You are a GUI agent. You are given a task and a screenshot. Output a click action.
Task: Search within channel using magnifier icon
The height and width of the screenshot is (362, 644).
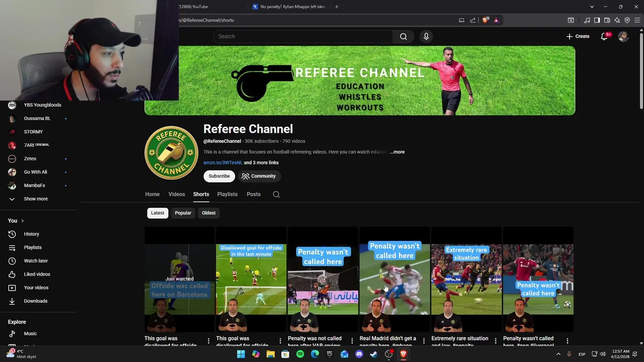click(276, 194)
